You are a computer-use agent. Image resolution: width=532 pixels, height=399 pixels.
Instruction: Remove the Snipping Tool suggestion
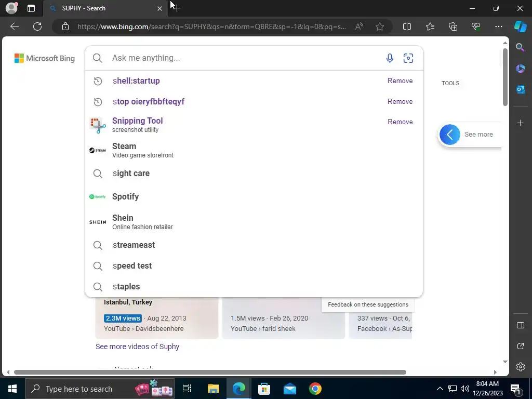tap(400, 122)
